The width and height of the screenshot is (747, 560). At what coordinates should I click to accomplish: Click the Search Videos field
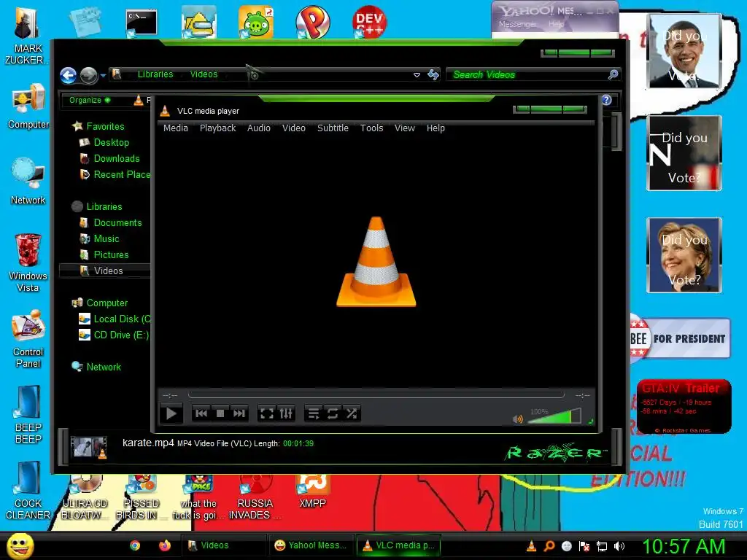(x=533, y=75)
